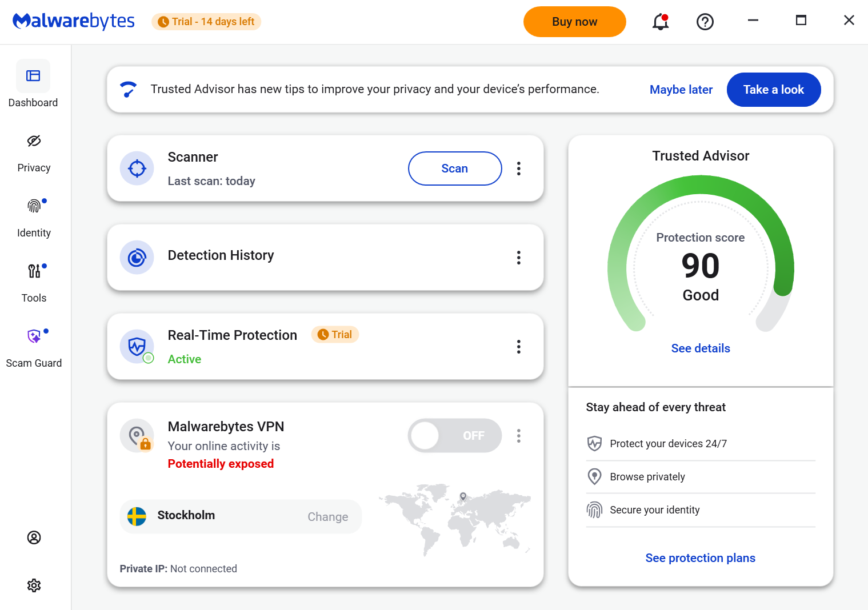Click the Real-Time Protection shield icon
Screen dimensions: 868x610
point(137,347)
